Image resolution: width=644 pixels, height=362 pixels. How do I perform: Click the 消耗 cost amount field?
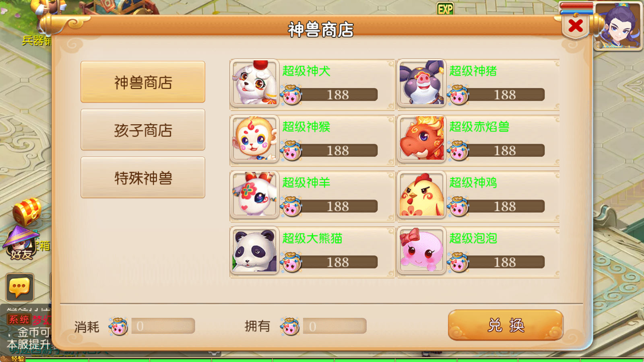163,326
